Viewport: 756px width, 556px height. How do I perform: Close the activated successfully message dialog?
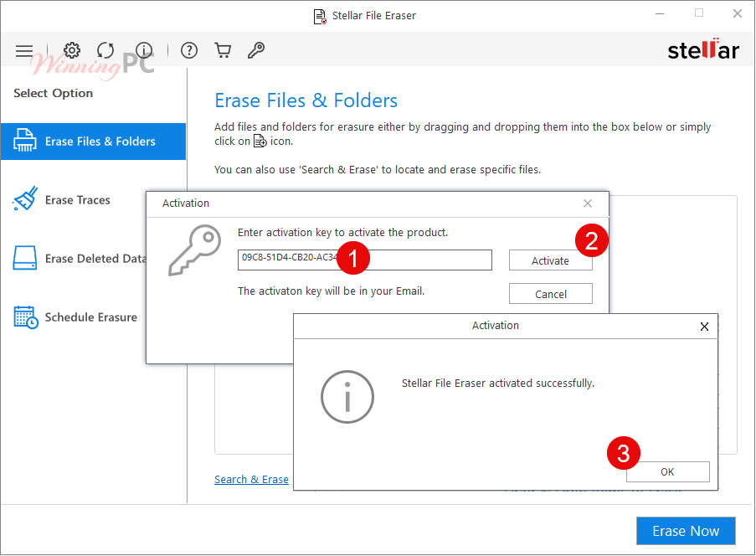coord(704,327)
